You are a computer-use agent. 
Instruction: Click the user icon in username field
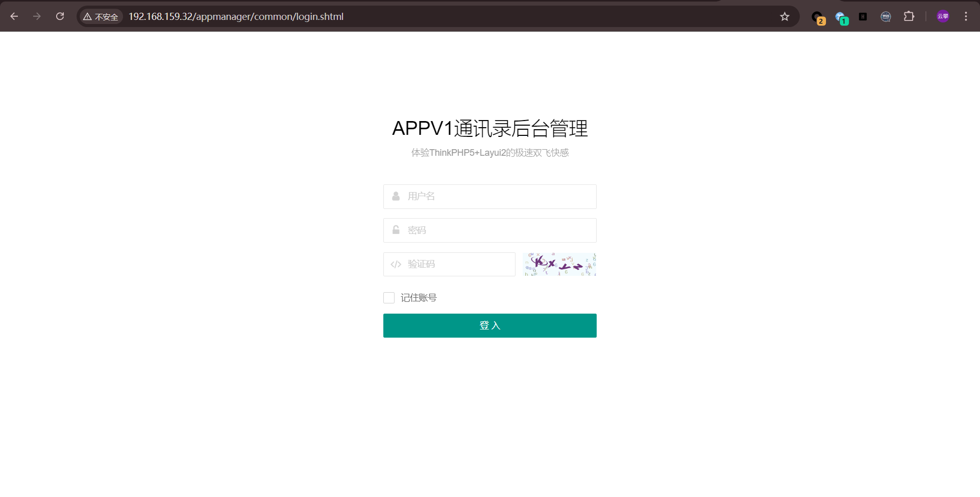click(396, 196)
